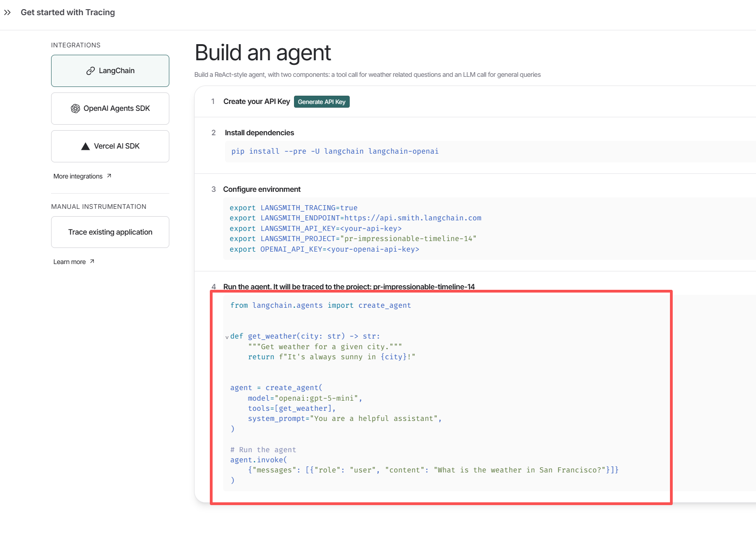Click the LangChain link icon

point(91,71)
